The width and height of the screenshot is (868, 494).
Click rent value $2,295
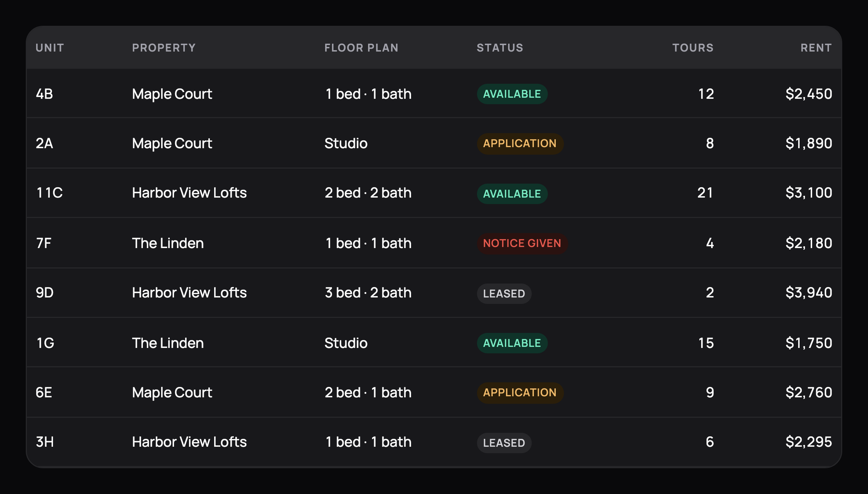809,442
